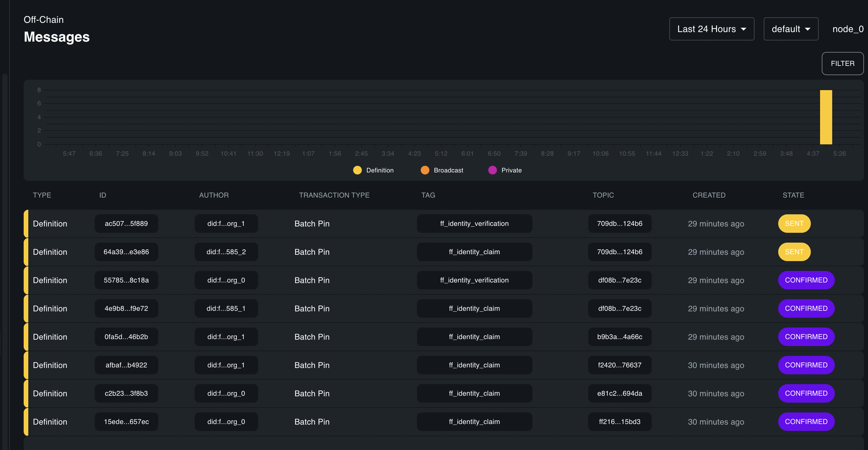Click message ID chip c2b23...3f8b3

tap(126, 393)
